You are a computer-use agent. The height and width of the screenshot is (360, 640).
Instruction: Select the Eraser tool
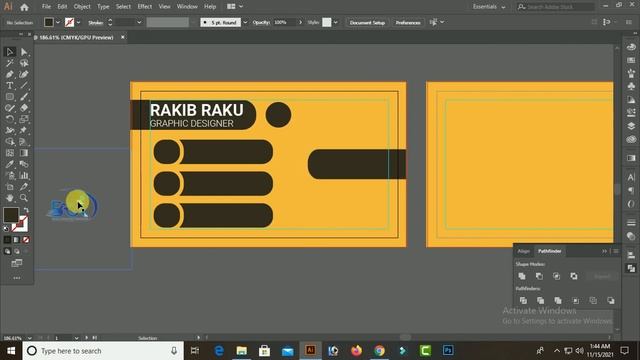pos(24,108)
